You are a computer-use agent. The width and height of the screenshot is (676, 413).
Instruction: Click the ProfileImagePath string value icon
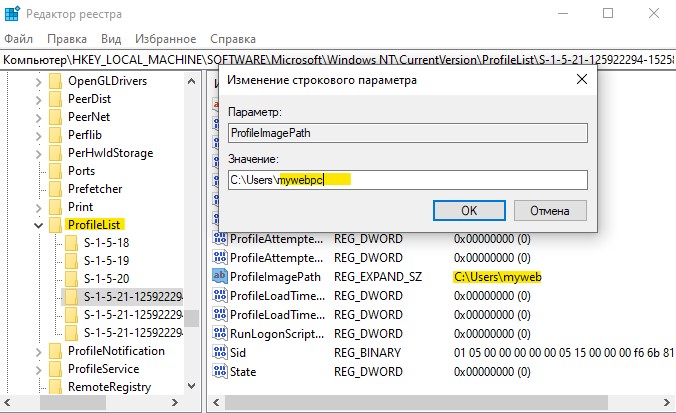220,276
